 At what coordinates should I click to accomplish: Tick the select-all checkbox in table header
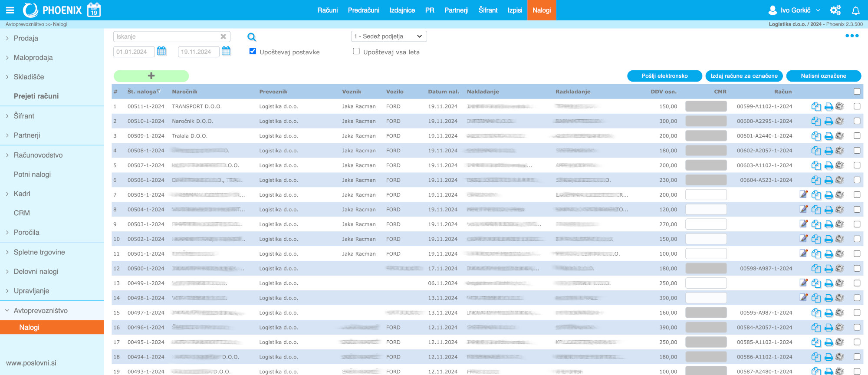click(857, 92)
